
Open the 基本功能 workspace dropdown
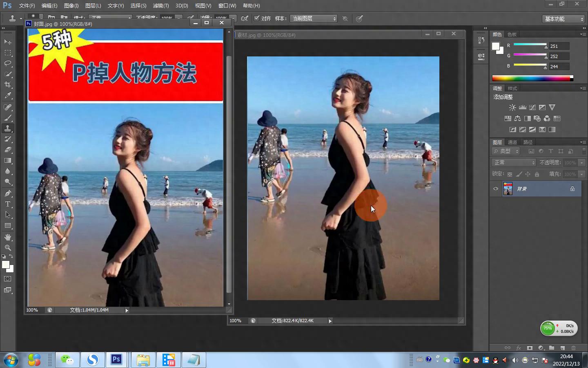(x=563, y=19)
